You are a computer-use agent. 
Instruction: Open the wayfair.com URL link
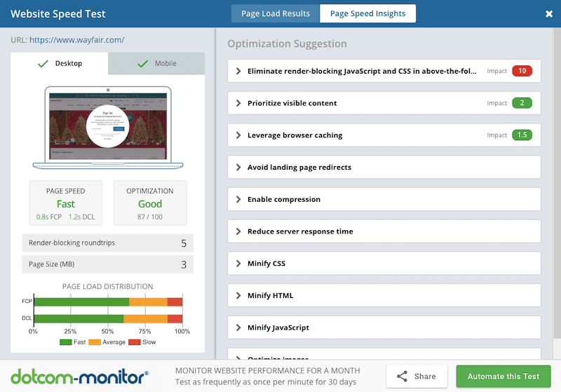click(77, 40)
